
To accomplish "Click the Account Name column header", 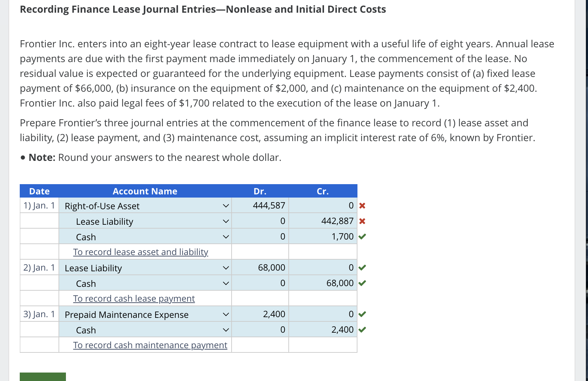I will click(145, 191).
